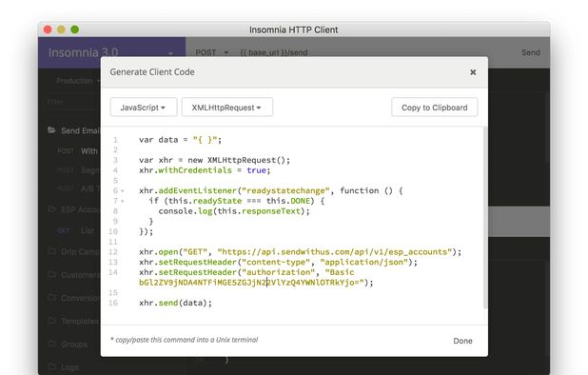Click the Done button
This screenshot has width=588, height=375.
pyautogui.click(x=462, y=341)
